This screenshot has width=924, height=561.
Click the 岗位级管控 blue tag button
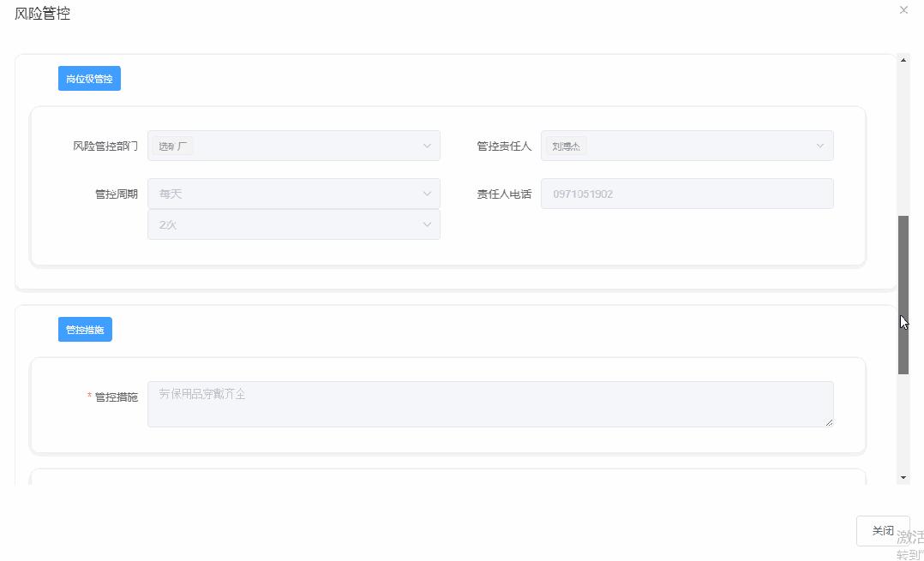pos(89,79)
